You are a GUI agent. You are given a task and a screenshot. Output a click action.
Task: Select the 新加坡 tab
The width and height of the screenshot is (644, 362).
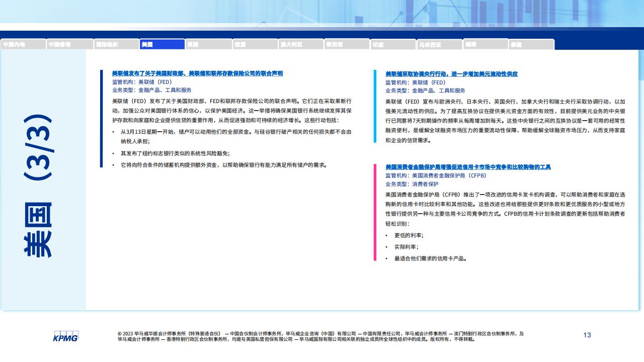pyautogui.click(x=347, y=44)
